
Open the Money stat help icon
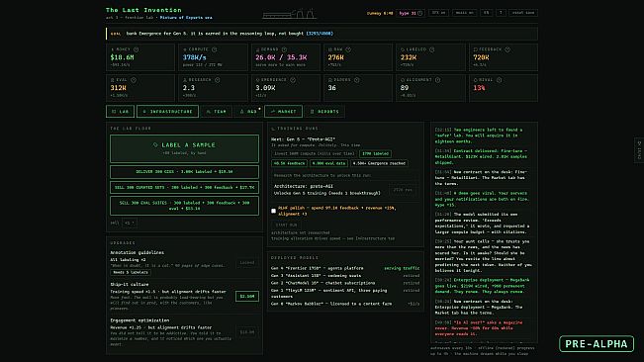pos(136,49)
